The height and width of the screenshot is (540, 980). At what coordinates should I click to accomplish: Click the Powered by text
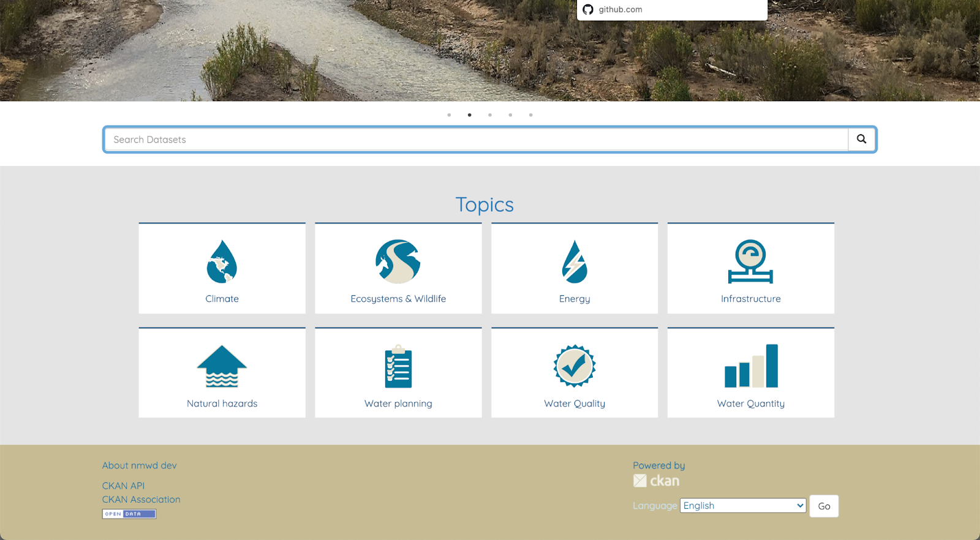click(659, 465)
